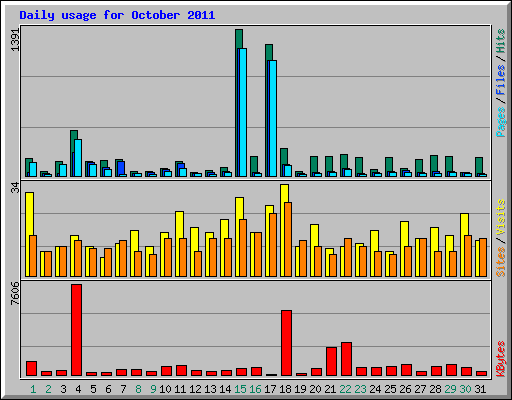Click the yellow visits bar for day 15
512x400 pixels.
coord(239,208)
